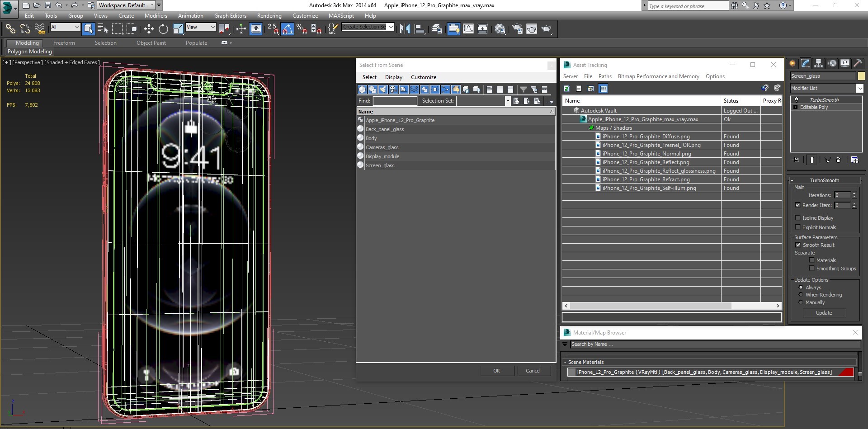Image resolution: width=868 pixels, height=429 pixels.
Task: Open the Graph Editors menu
Action: point(230,16)
